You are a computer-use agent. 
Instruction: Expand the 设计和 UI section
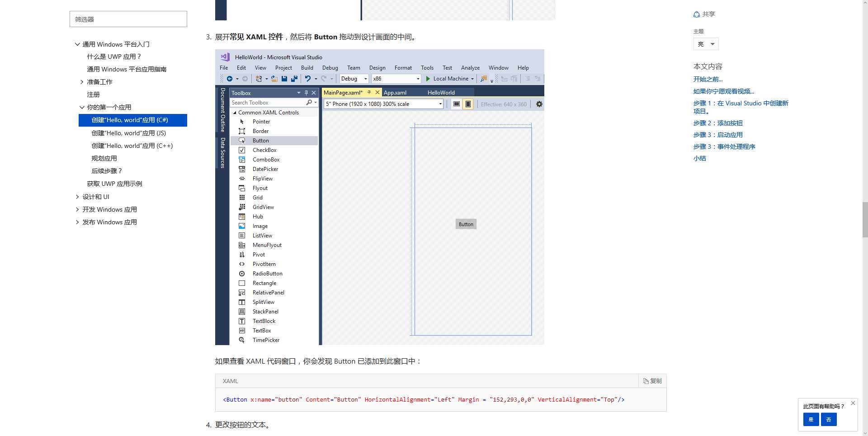click(x=77, y=197)
